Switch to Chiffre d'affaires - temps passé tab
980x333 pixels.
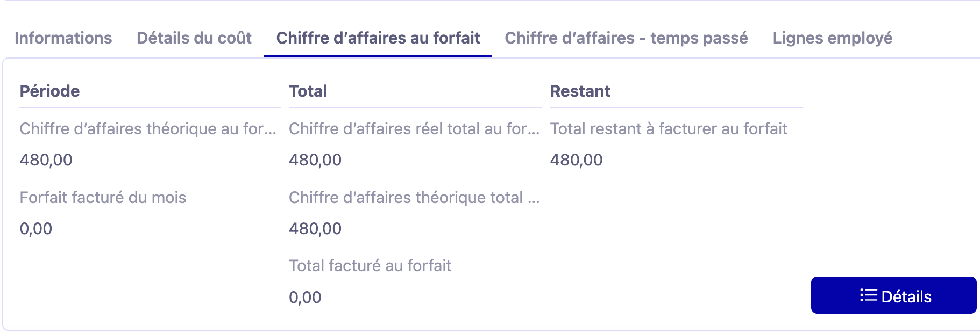tap(626, 38)
